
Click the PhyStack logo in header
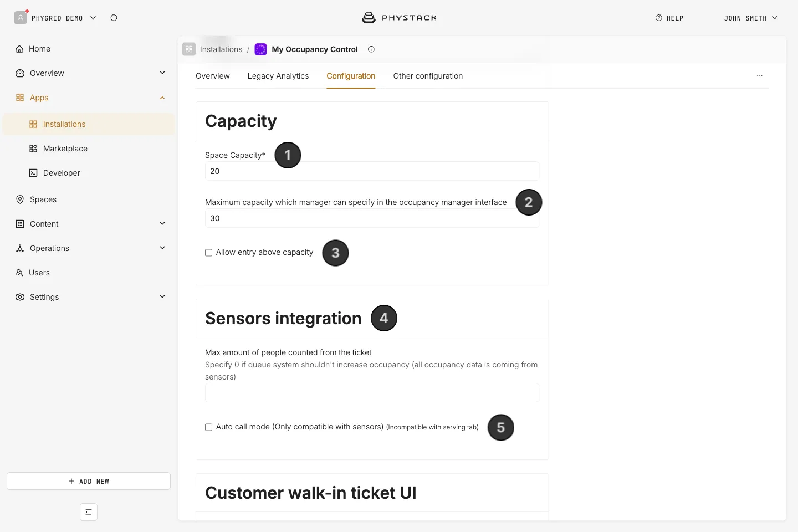[399, 18]
